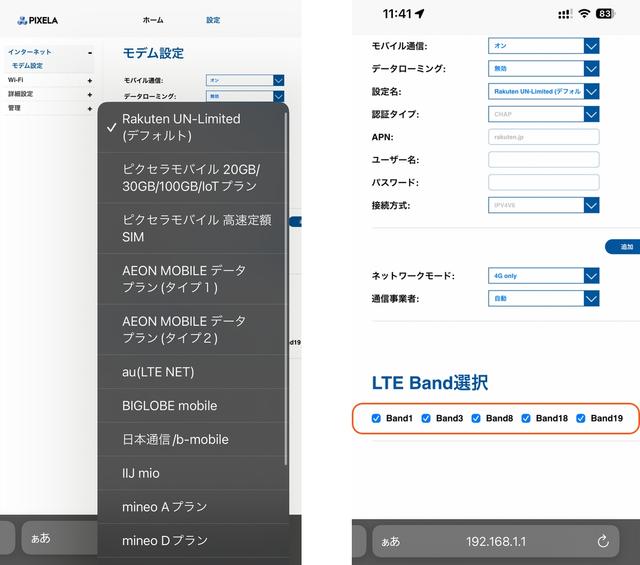The image size is (640, 565).
Task: Click the picker list scrollbar
Action: pyautogui.click(x=286, y=288)
